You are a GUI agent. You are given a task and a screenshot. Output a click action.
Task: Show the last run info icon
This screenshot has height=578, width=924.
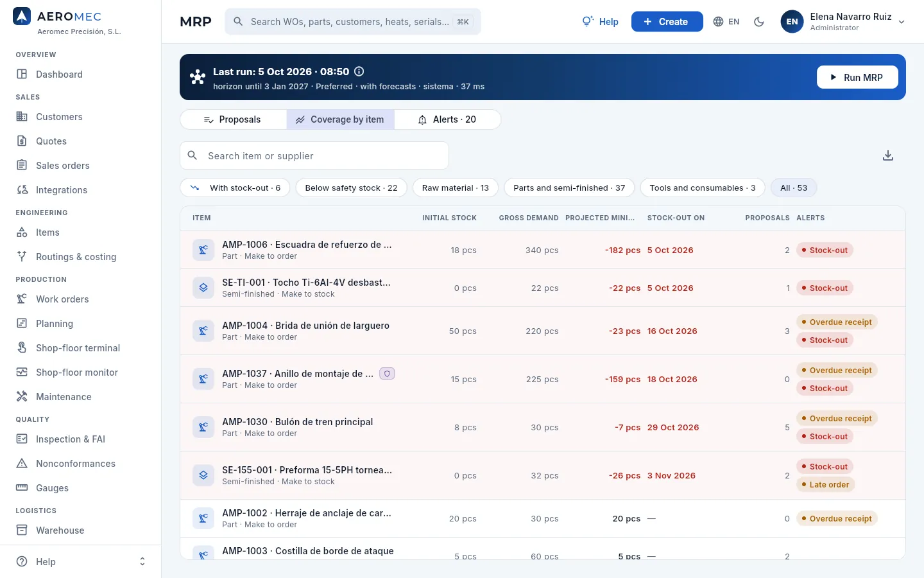click(359, 71)
